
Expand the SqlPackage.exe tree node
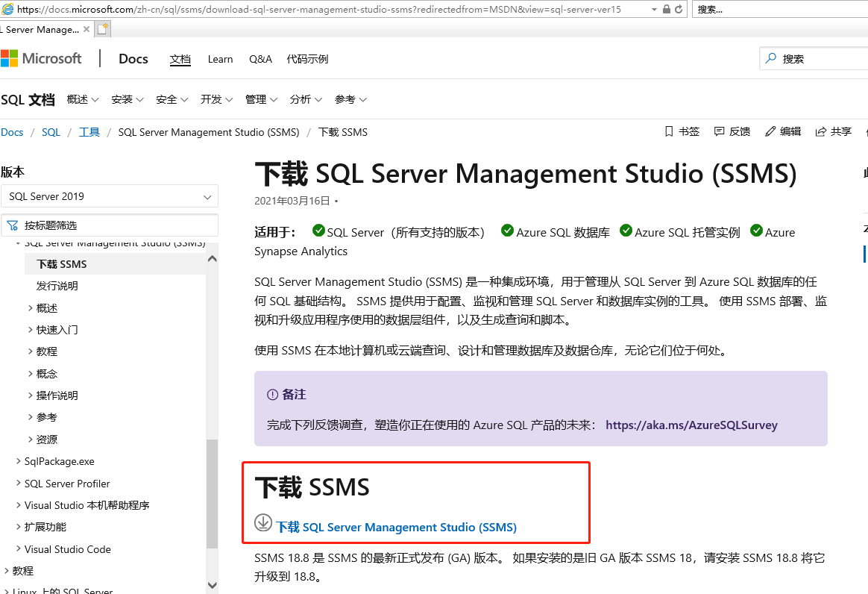18,461
